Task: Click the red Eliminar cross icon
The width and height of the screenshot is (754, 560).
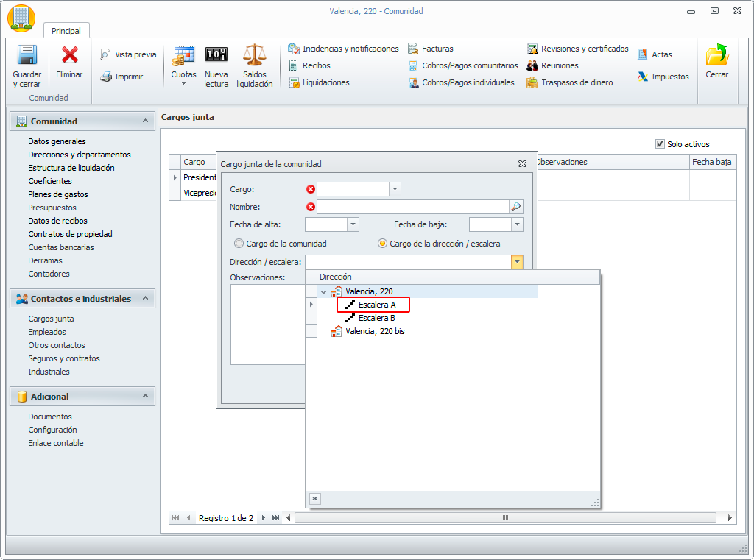Action: [x=69, y=54]
